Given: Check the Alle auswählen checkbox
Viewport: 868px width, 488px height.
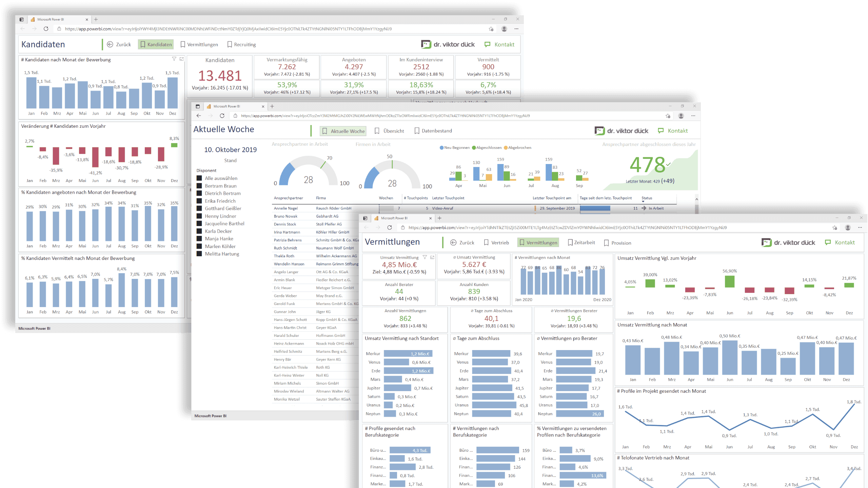Looking at the screenshot, I should [199, 178].
